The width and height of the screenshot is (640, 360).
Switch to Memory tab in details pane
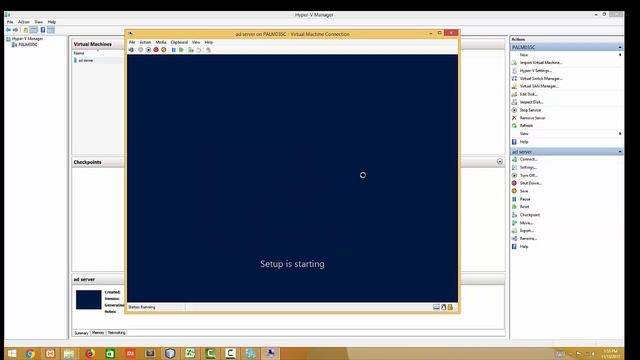click(x=98, y=333)
